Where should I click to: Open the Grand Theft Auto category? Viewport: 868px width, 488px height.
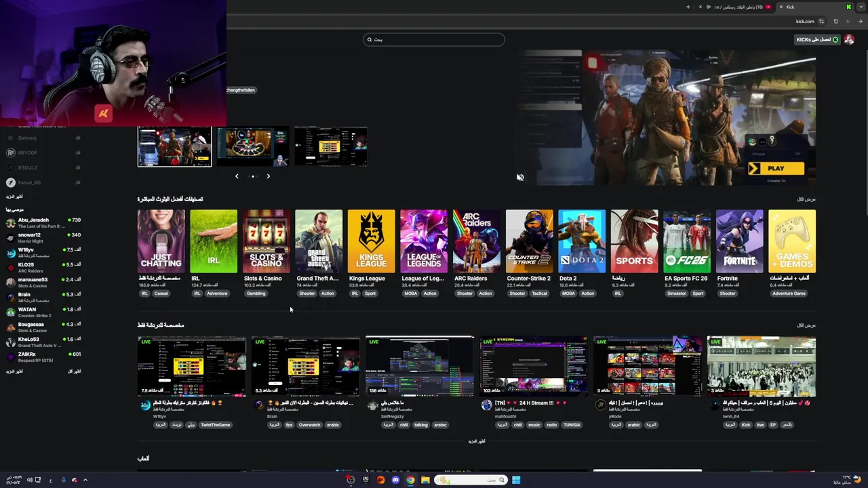[319, 241]
